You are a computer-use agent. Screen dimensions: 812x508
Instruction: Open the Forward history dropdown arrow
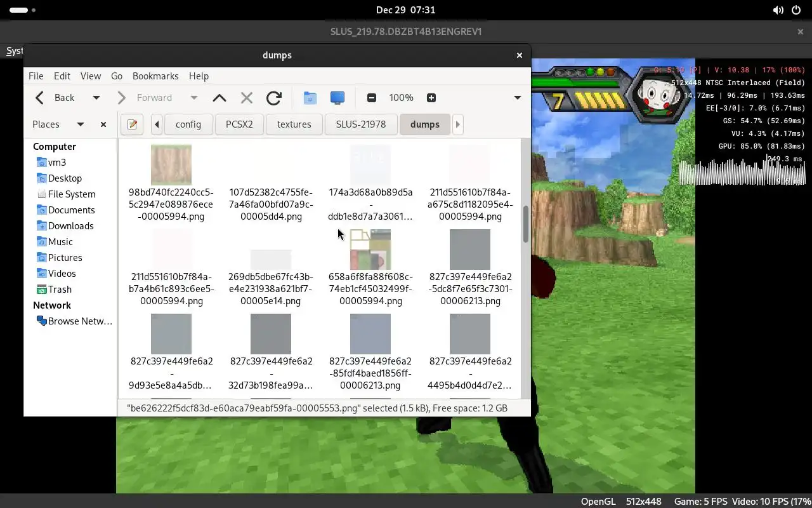(x=194, y=98)
